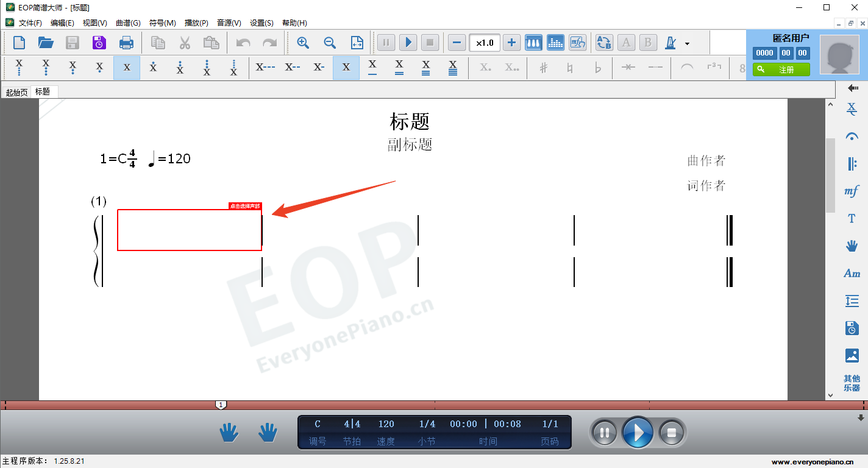The image size is (868, 468).
Task: Select X with one dot above
Action: pos(153,68)
